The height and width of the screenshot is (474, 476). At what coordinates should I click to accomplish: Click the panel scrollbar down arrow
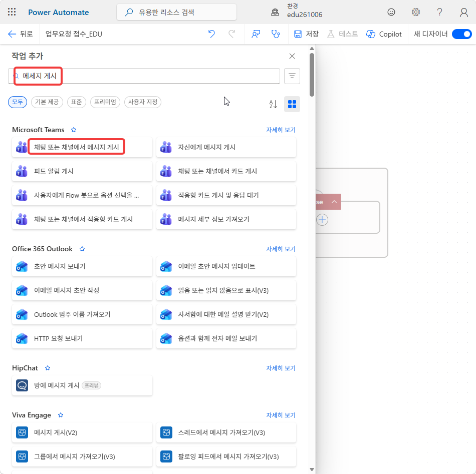pyautogui.click(x=312, y=469)
